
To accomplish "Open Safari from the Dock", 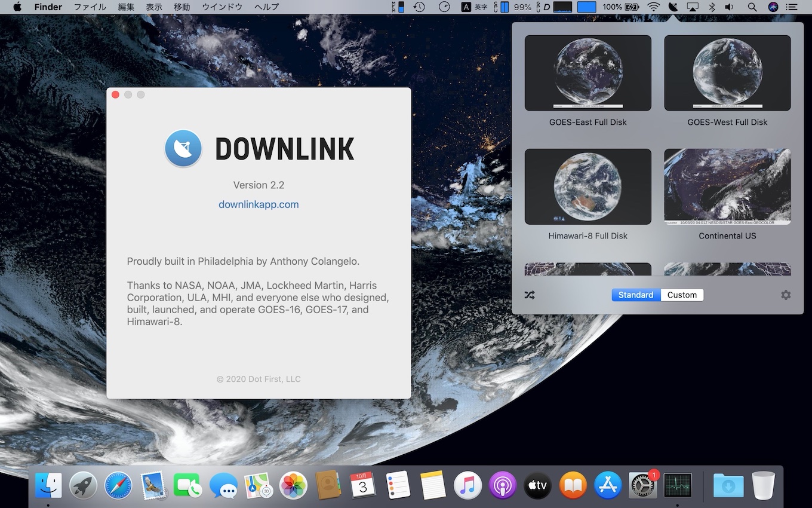I will (x=118, y=485).
